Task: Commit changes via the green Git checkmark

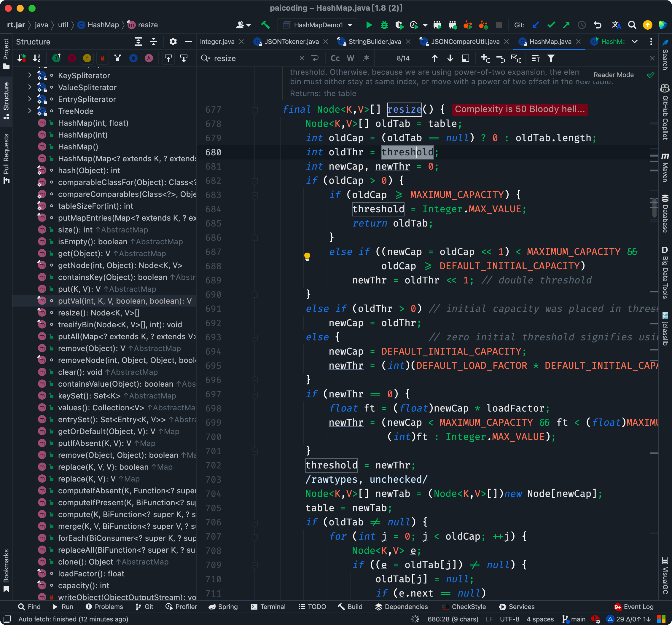Action: click(551, 25)
